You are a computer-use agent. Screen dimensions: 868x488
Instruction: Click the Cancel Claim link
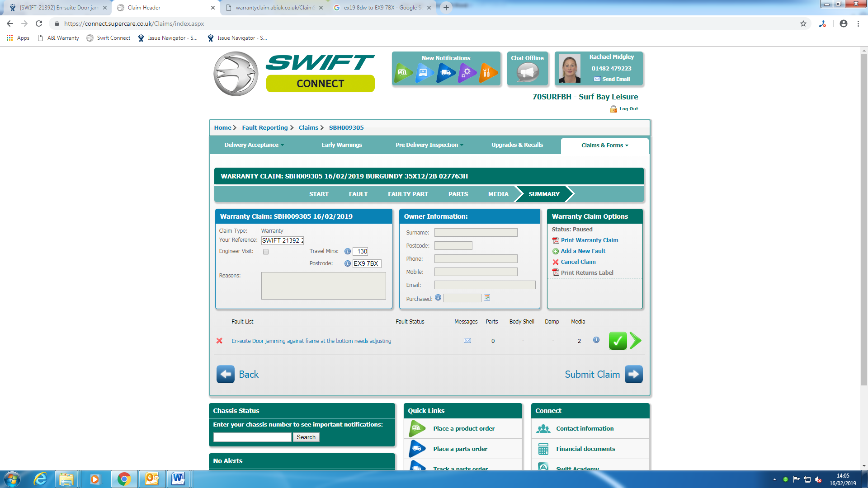click(578, 262)
